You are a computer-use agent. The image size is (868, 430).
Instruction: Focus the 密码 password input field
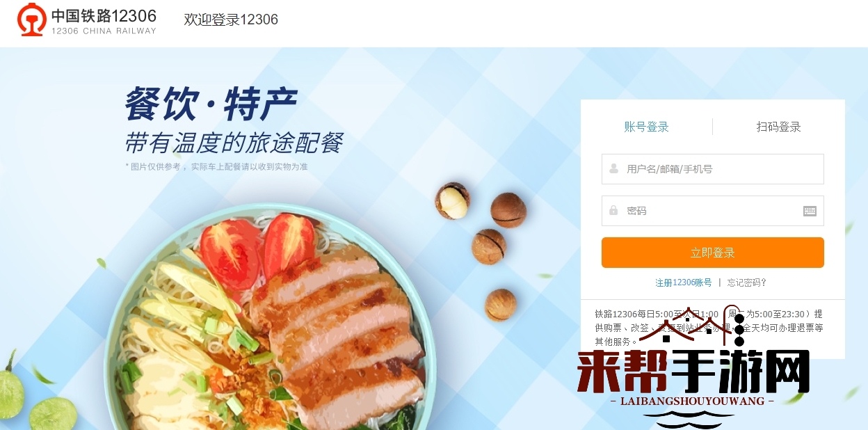712,211
